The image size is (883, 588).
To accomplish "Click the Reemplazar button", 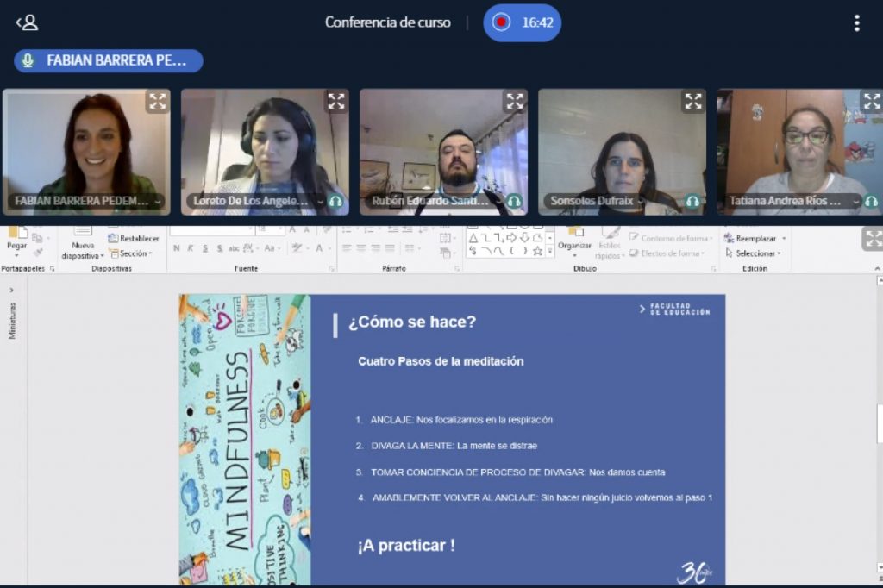I will click(x=755, y=238).
